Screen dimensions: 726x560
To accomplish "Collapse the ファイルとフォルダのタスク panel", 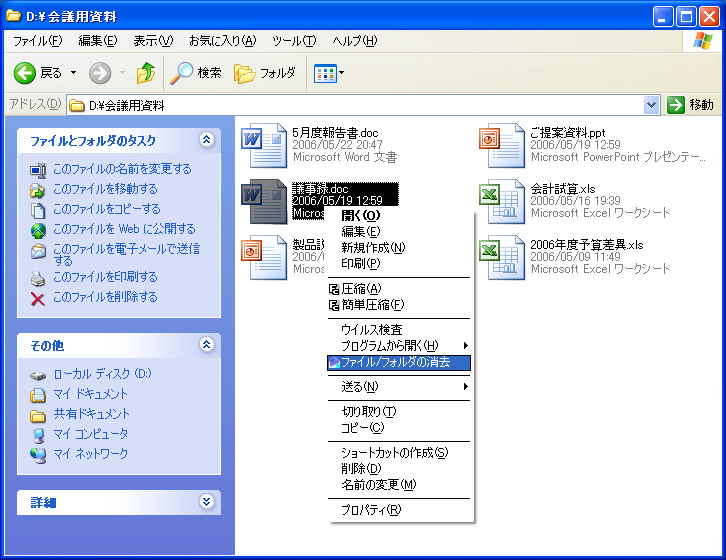I will [207, 139].
